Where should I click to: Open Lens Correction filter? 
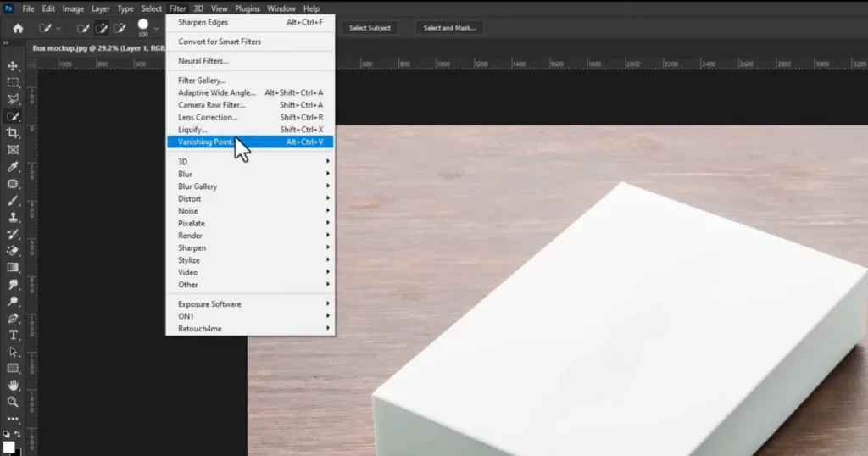point(250,117)
